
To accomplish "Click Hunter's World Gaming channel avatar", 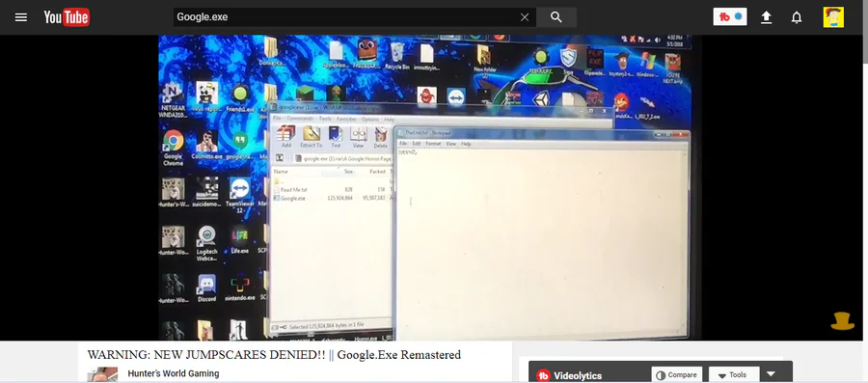I will tap(102, 374).
